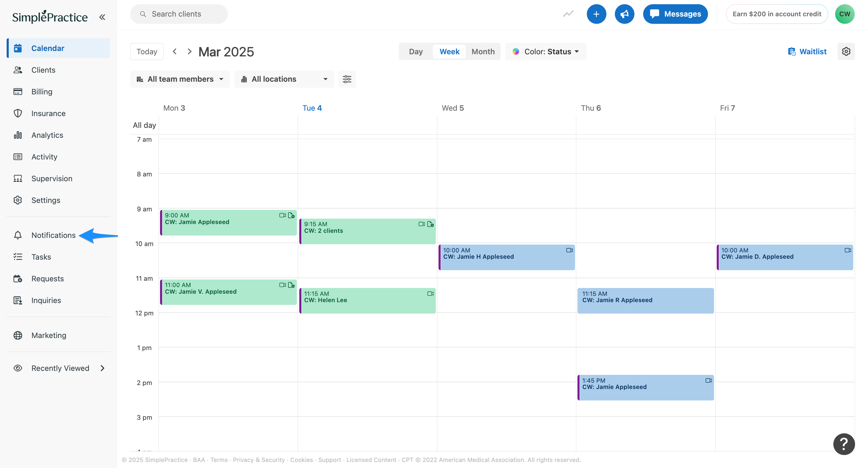Image resolution: width=868 pixels, height=468 pixels.
Task: Open the Color: Status dropdown
Action: (546, 52)
